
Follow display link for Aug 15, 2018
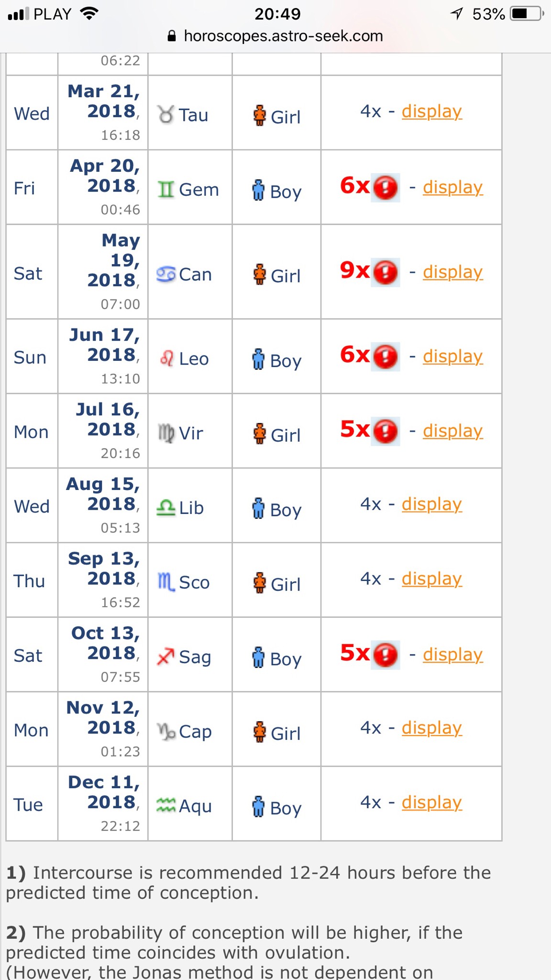tap(431, 504)
